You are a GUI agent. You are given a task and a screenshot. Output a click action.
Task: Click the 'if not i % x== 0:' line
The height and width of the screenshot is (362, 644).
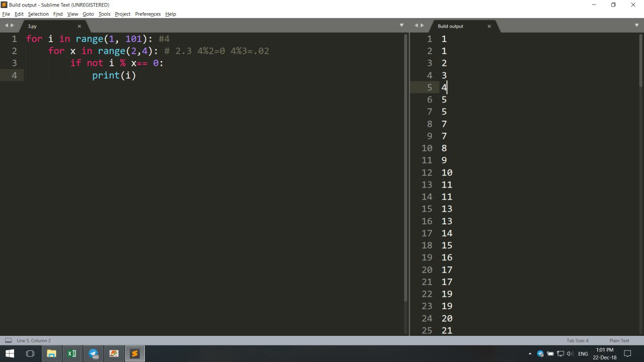coord(117,63)
